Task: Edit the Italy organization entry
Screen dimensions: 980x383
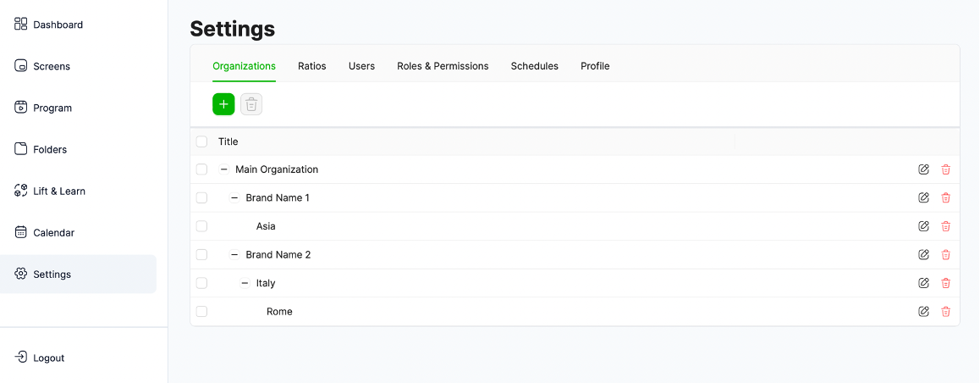Action: 923,283
